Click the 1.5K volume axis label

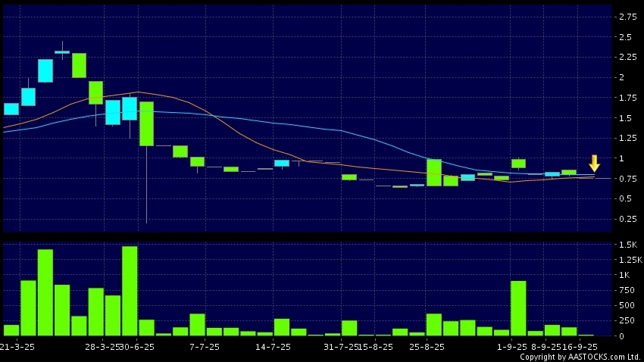click(628, 245)
